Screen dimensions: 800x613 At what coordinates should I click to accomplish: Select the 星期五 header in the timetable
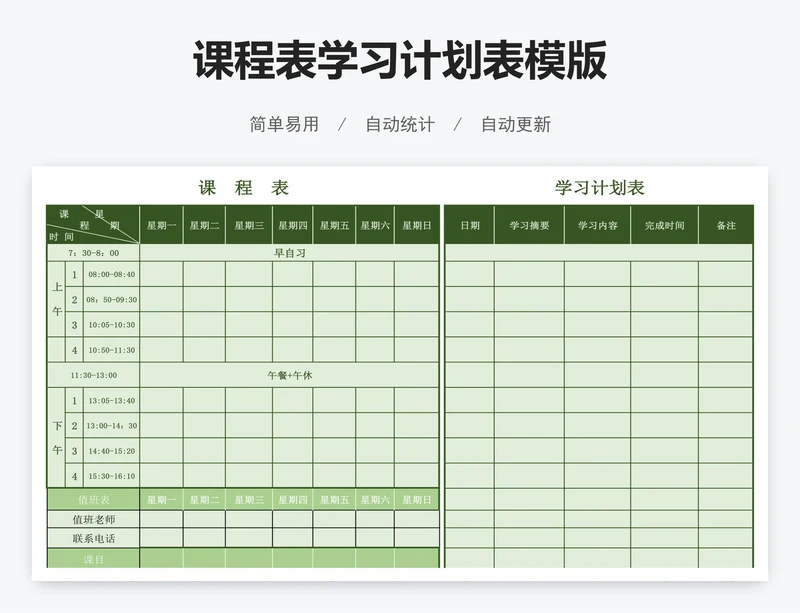(334, 225)
